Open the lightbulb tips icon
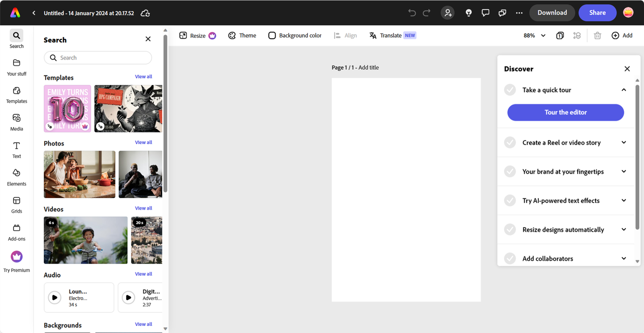The height and width of the screenshot is (333, 644). (468, 13)
